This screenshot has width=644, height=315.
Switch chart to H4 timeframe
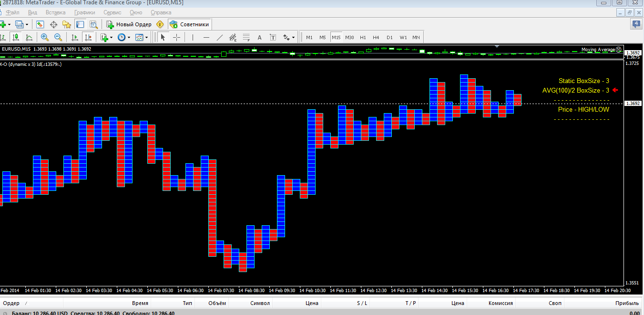tap(376, 37)
